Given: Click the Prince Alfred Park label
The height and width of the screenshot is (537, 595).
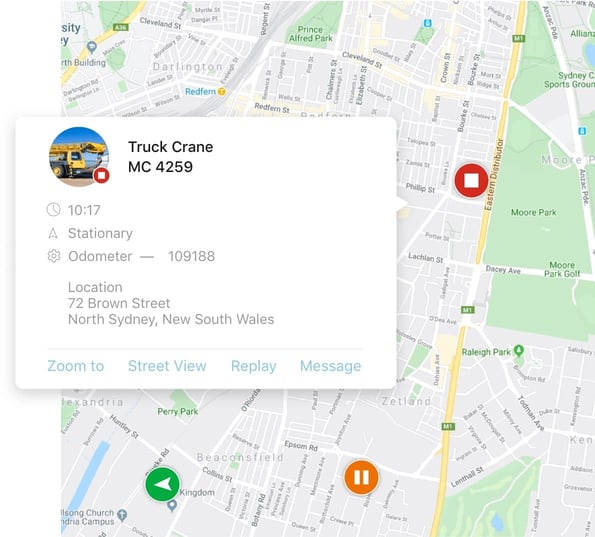Looking at the screenshot, I should pyautogui.click(x=310, y=34).
